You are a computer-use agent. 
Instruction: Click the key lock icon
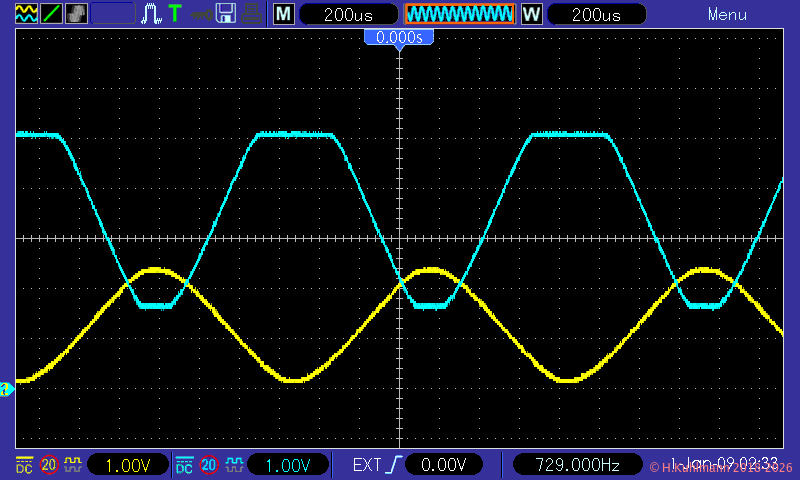tap(201, 14)
